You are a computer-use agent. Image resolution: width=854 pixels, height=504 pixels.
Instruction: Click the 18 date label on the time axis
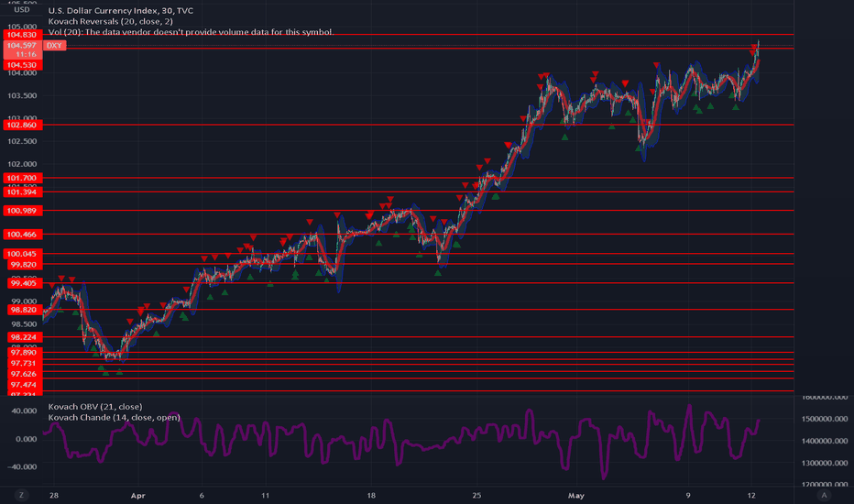click(x=371, y=495)
